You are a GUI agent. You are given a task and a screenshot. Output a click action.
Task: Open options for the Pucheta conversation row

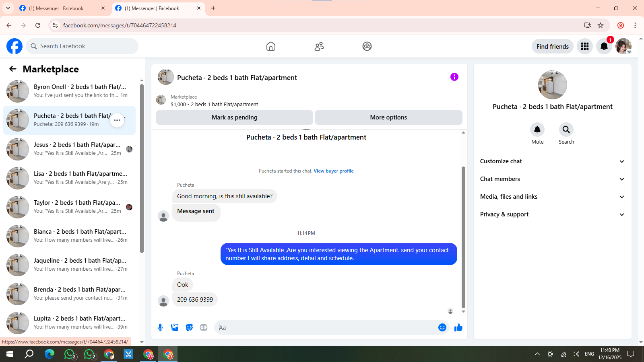tap(117, 120)
